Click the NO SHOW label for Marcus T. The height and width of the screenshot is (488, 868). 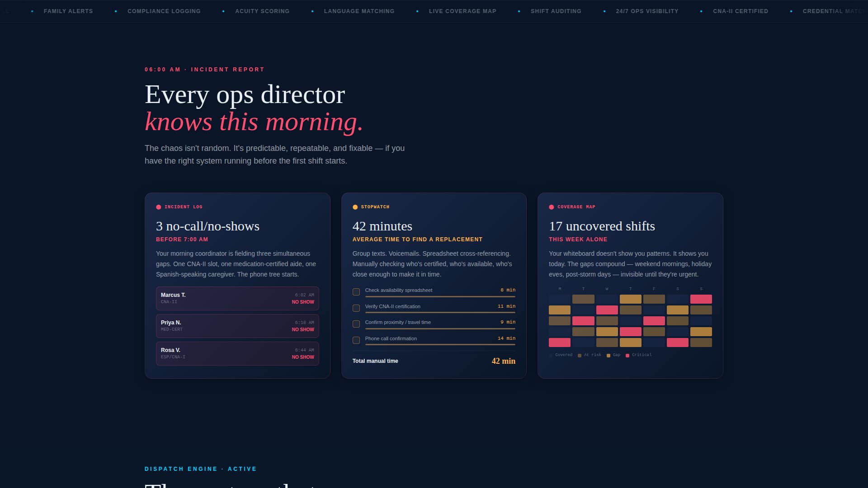point(303,302)
